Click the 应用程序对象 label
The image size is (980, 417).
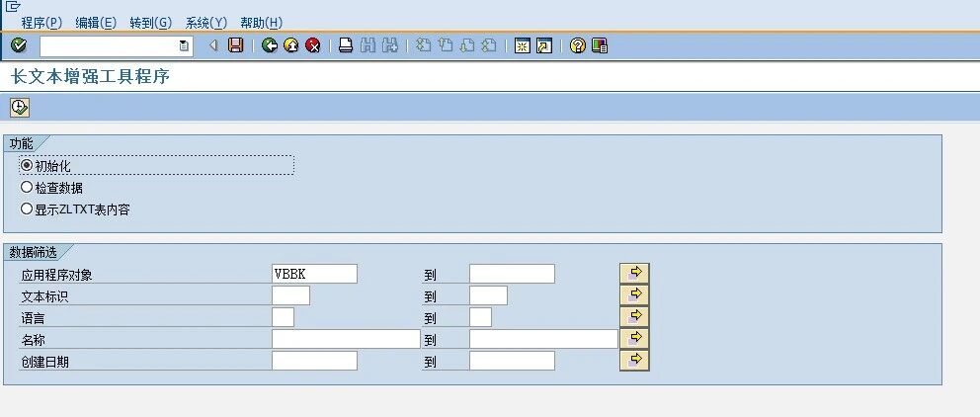click(x=57, y=275)
